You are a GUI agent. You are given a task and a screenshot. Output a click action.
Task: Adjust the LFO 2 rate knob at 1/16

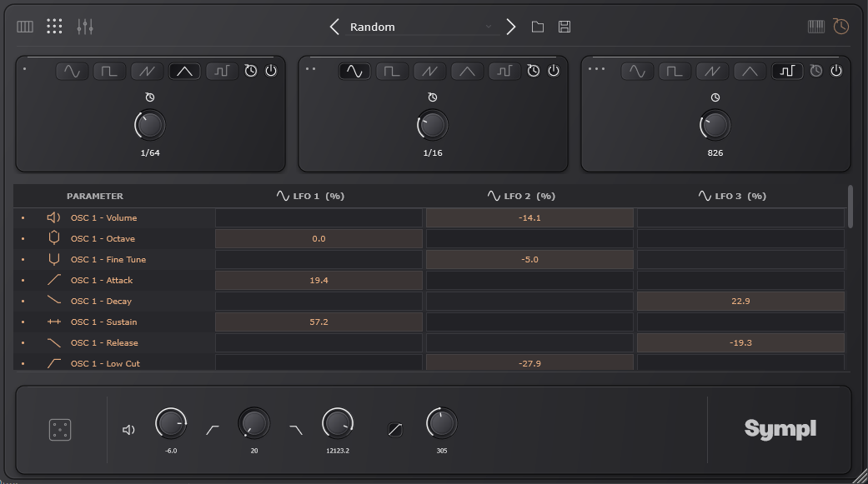[x=433, y=125]
